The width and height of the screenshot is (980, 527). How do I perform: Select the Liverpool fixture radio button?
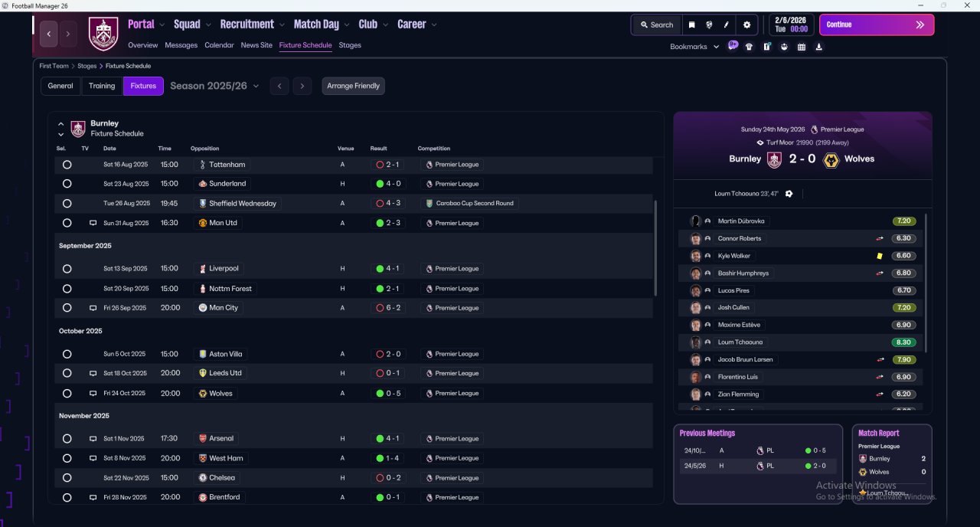[x=67, y=269]
